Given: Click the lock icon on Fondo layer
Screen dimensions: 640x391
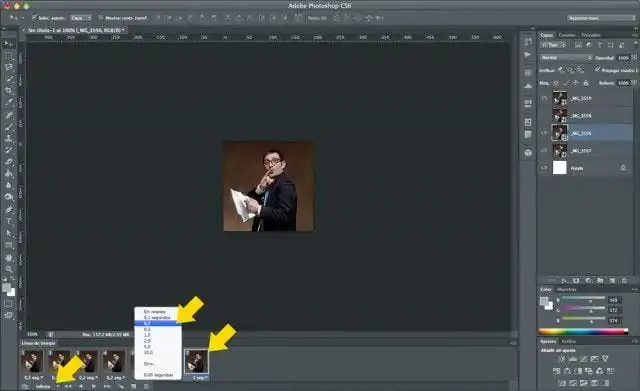Looking at the screenshot, I should click(623, 168).
